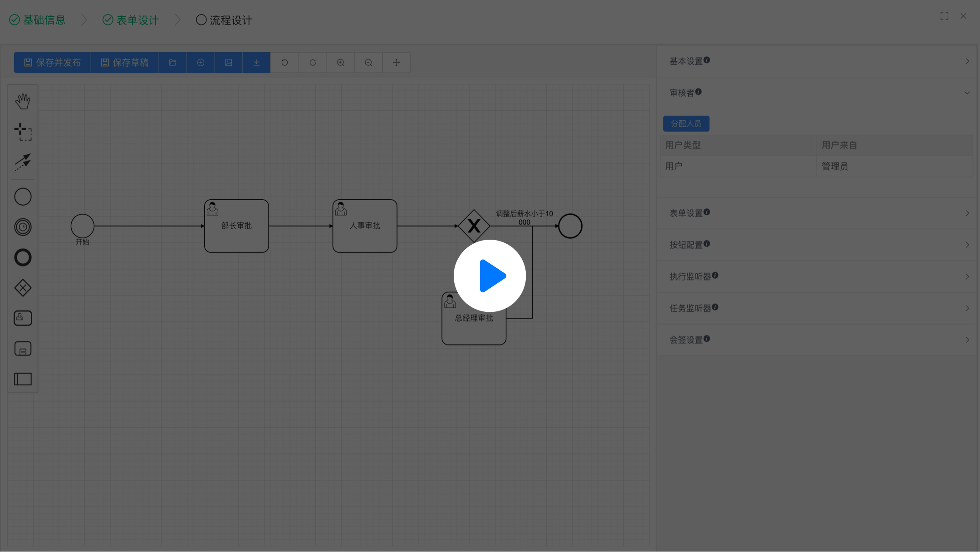Pick the collapsed subprocess shape in palette
This screenshot has width=980, height=552.
click(23, 349)
